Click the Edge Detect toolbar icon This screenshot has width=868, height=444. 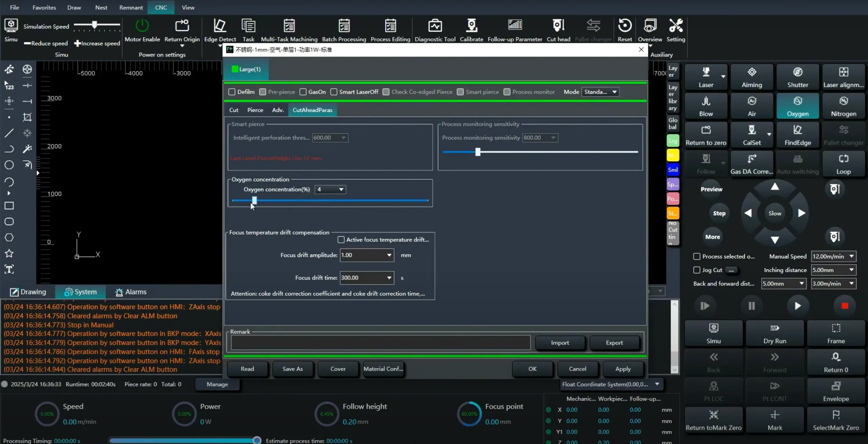220,26
